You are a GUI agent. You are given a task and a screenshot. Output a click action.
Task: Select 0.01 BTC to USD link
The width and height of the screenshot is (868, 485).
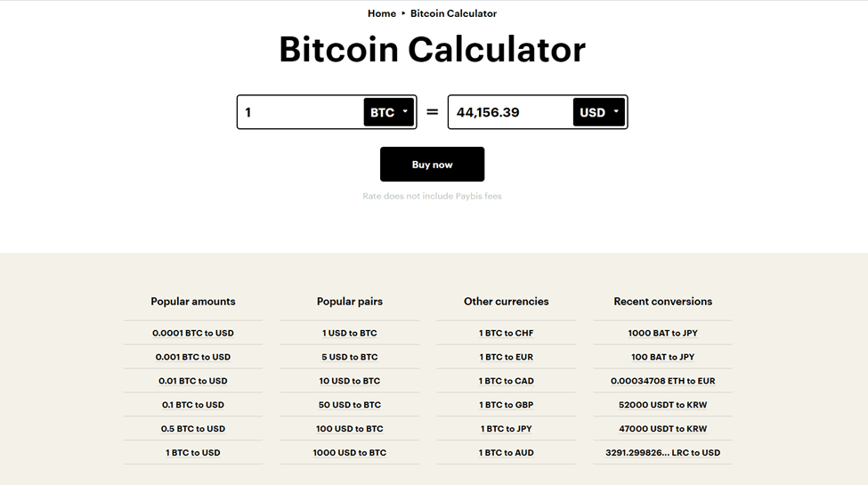coord(193,381)
